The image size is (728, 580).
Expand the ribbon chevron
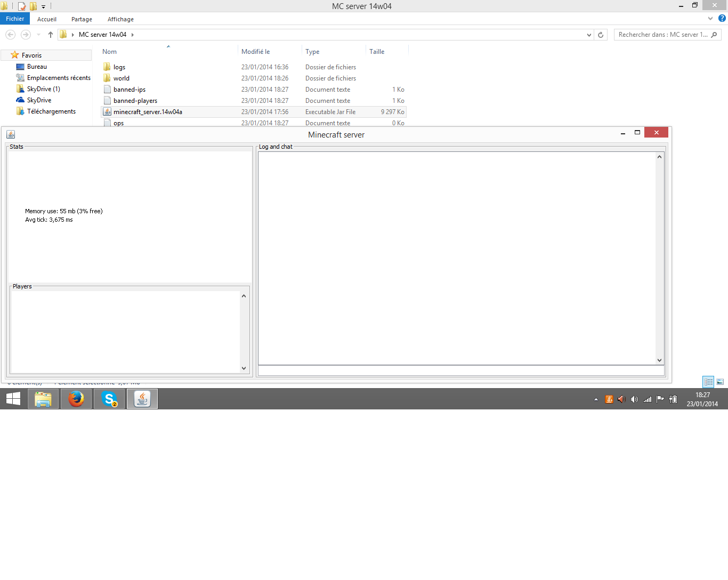(710, 19)
